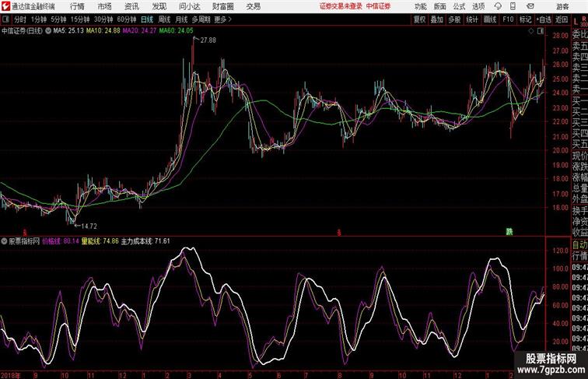Open the mail envelope icon
The image size is (588, 379).
pyautogui.click(x=530, y=6)
